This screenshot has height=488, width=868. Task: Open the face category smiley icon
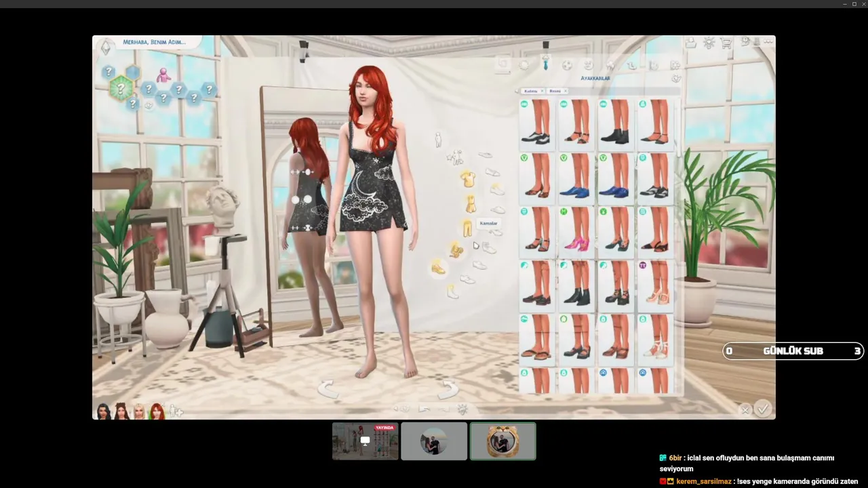589,65
